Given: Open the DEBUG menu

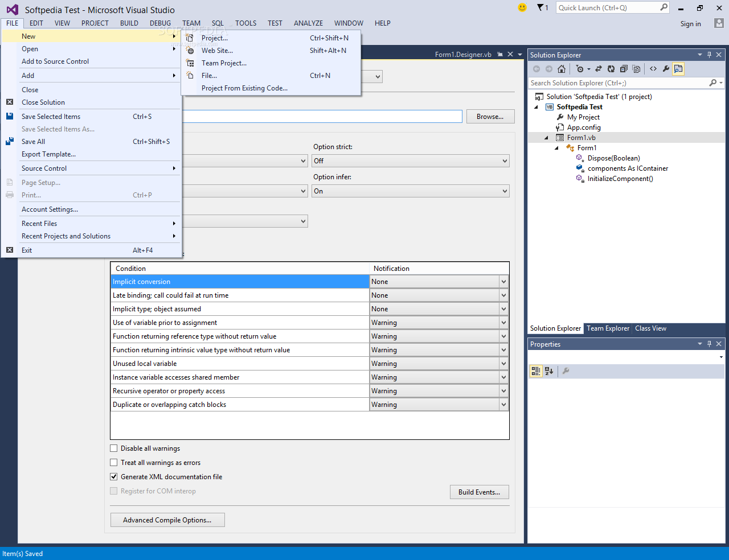Looking at the screenshot, I should click(x=160, y=23).
